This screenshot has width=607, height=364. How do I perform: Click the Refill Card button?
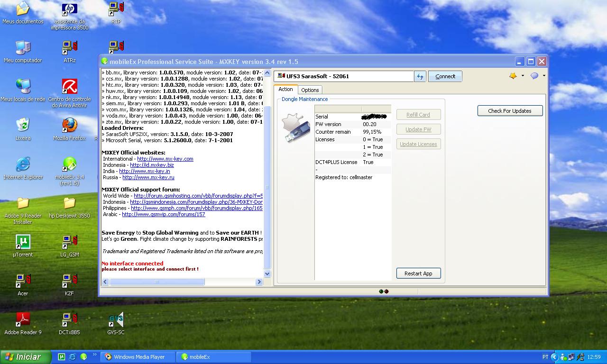pos(418,115)
